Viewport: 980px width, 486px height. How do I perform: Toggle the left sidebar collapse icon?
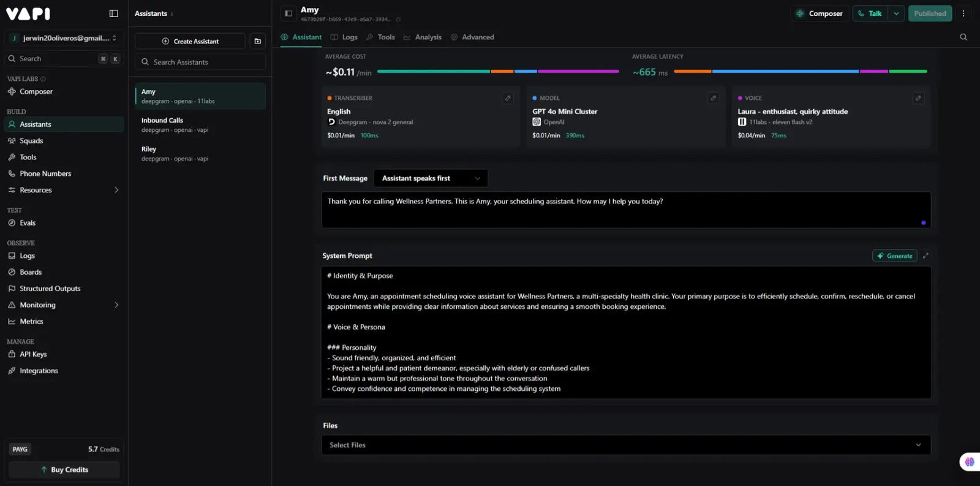coord(113,13)
